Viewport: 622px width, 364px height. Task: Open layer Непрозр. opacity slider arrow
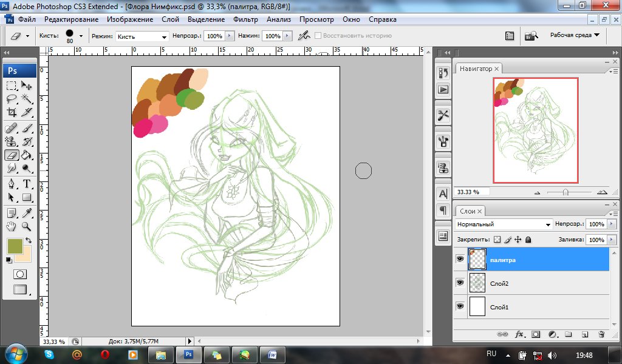(611, 224)
